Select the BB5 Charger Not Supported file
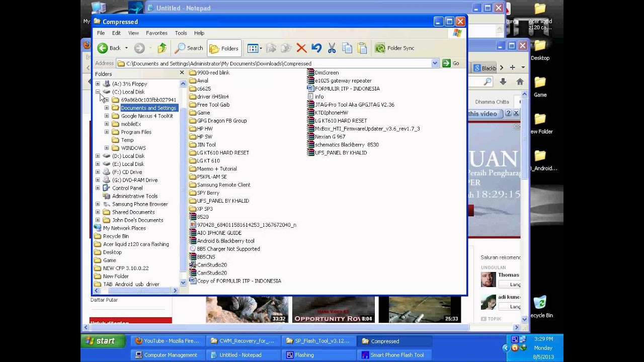Image resolution: width=644 pixels, height=362 pixels. 224,249
